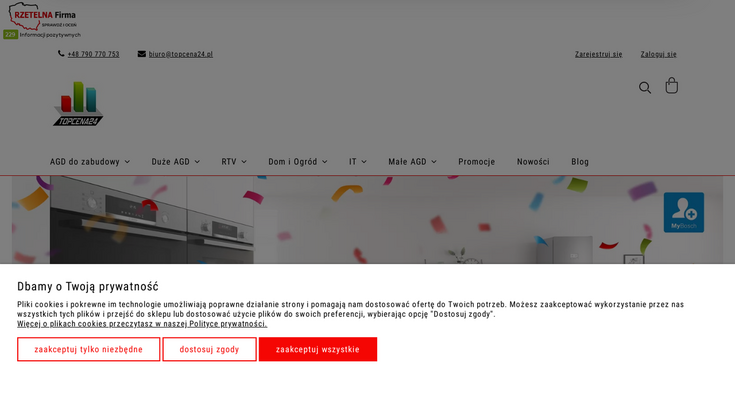Click the Rzetelna Firma badge
This screenshot has height=413, width=735.
42,21
